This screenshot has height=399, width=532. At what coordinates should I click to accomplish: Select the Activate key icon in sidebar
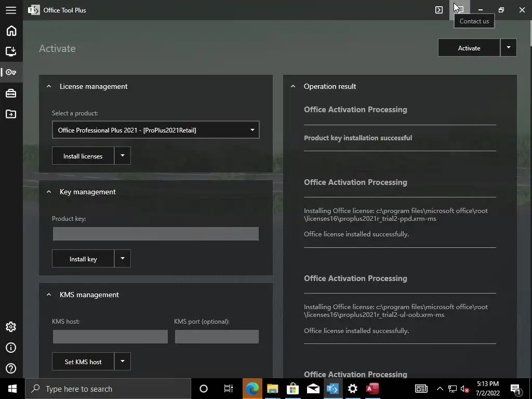11,72
